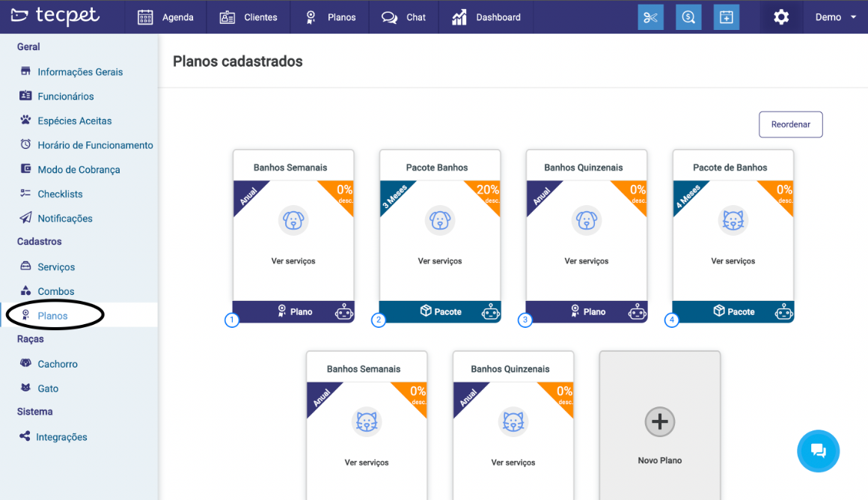868x500 pixels.
Task: Navigate to Integrações in sidebar
Action: click(x=61, y=437)
